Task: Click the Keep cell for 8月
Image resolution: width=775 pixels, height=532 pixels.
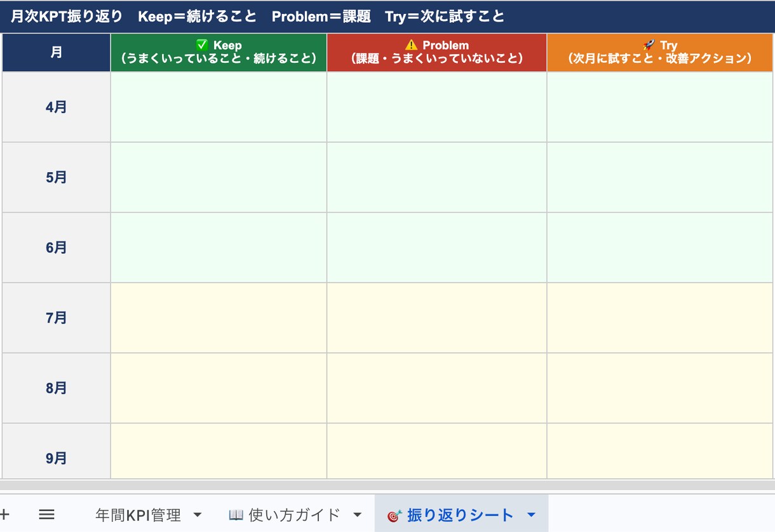Action: [x=219, y=389]
